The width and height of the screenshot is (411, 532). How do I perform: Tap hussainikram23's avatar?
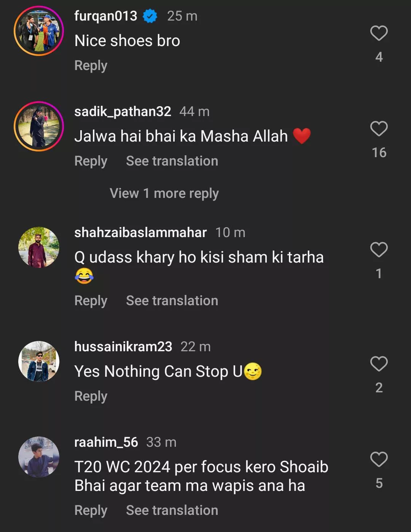(x=39, y=362)
